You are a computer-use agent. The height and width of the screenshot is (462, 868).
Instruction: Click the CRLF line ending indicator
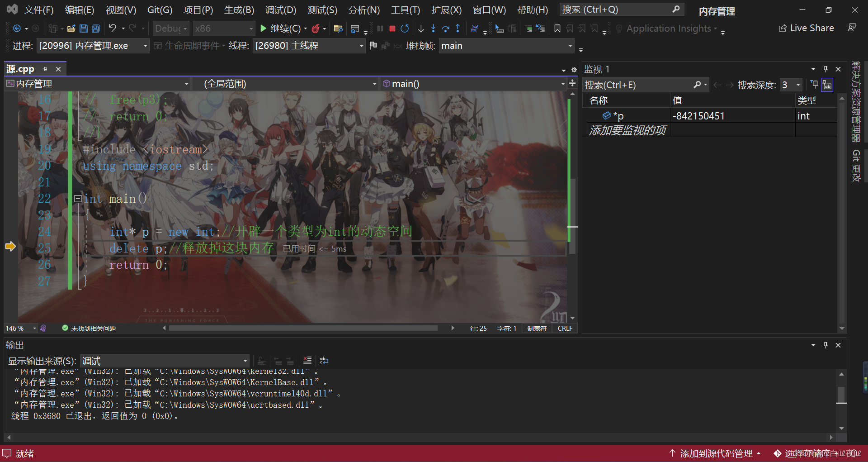(565, 328)
